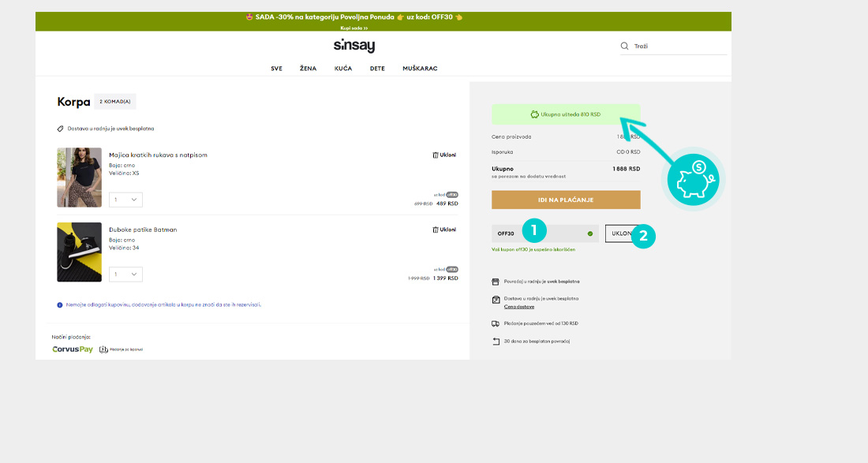Screen dimensions: 868x463
Task: Click UKLONI to remove the coupon code
Action: click(x=621, y=233)
